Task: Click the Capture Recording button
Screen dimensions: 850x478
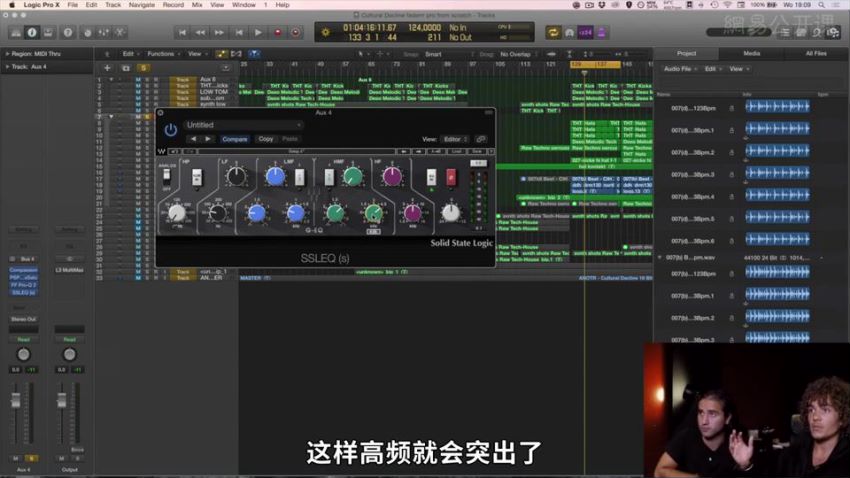Action: point(296,33)
